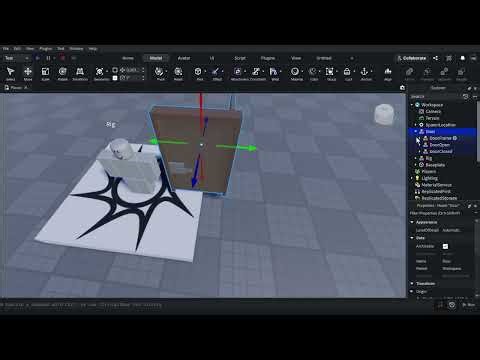Click the Effect tool icon
This screenshot has width=480, height=360.
coord(216,71)
